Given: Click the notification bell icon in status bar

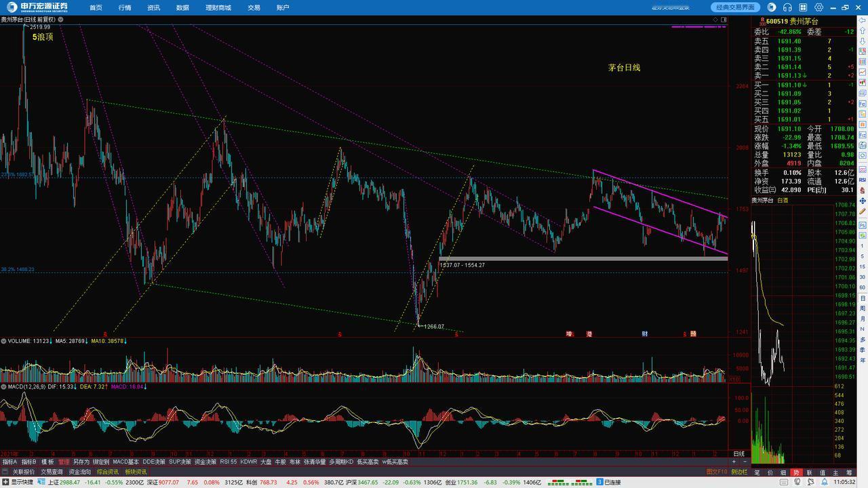Looking at the screenshot, I should [825, 482].
